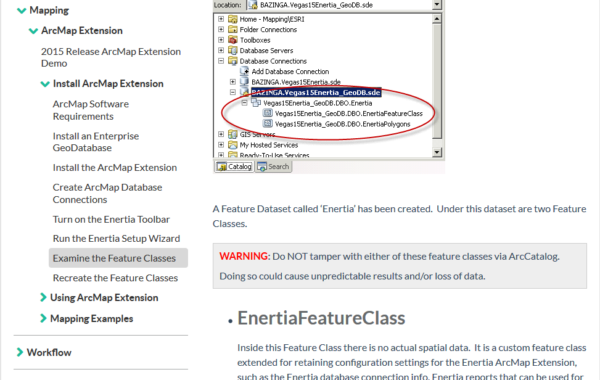
Task: Select Add Database Connection entry
Action: 290,71
